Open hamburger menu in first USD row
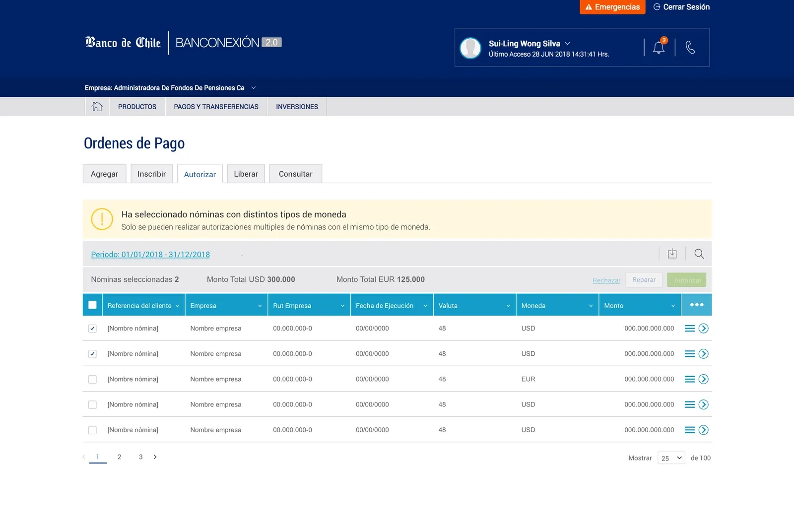The width and height of the screenshot is (794, 532). pos(690,329)
